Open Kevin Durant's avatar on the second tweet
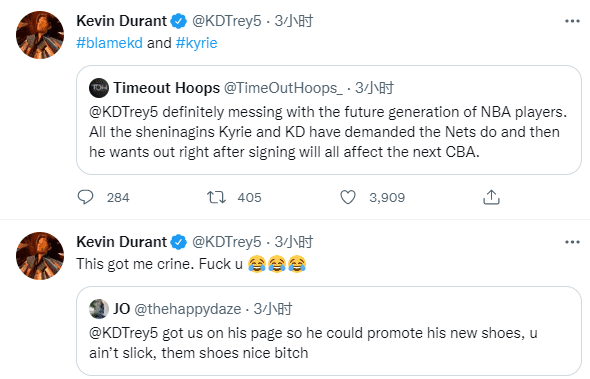This screenshot has width=590, height=379. click(40, 256)
